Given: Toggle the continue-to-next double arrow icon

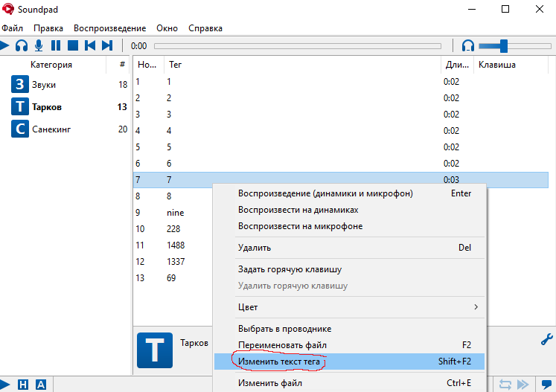Looking at the screenshot, I should (523, 385).
